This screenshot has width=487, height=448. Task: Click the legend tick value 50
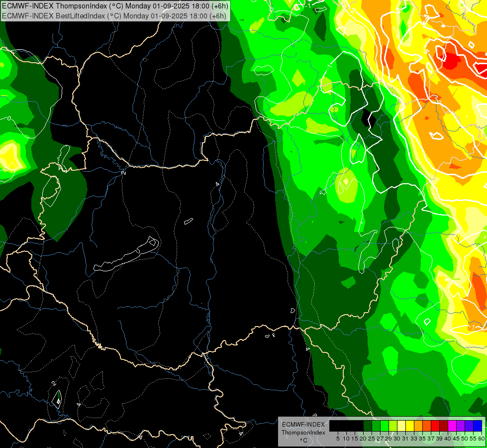465,439
